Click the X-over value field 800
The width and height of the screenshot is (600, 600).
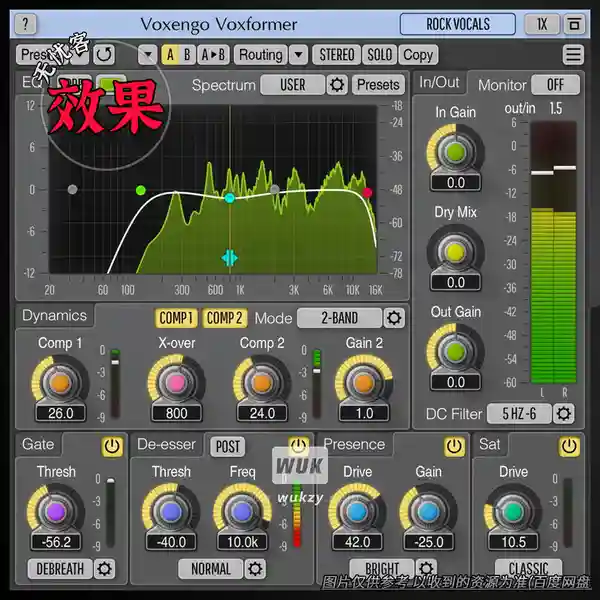click(176, 413)
